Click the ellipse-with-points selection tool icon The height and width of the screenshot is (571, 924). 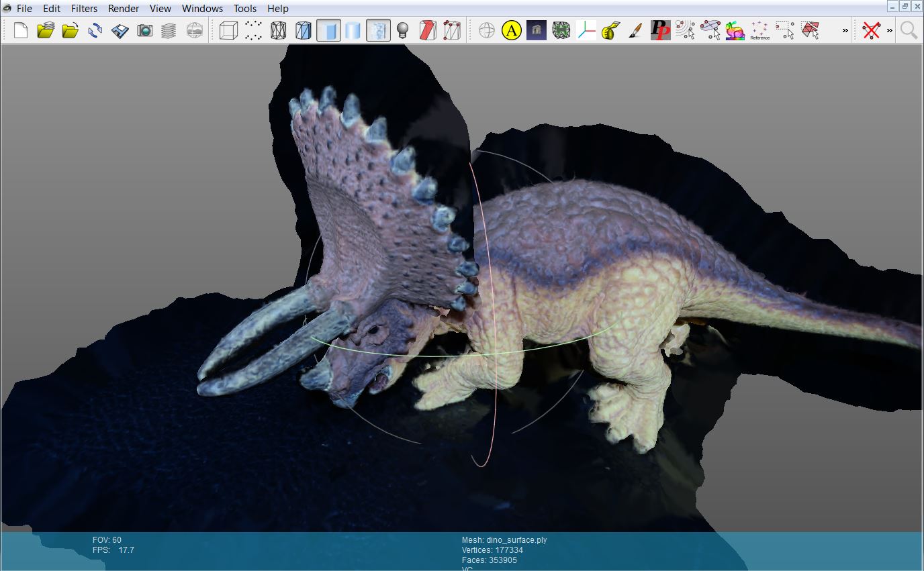[x=710, y=30]
